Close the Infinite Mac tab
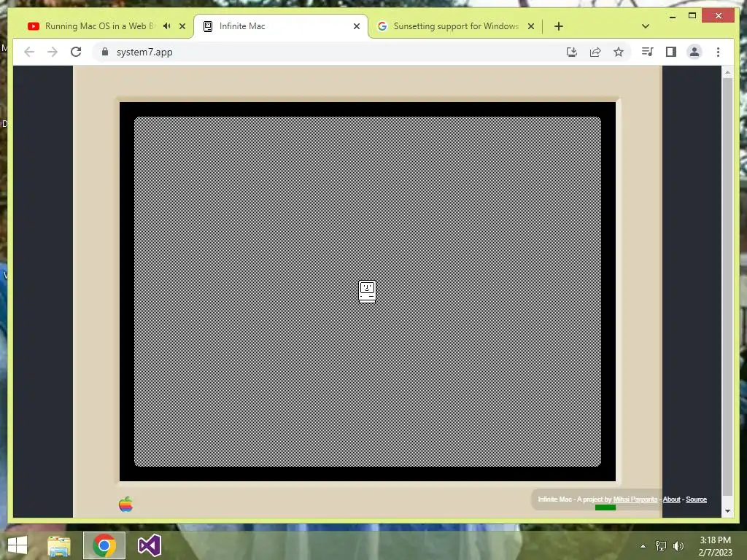 point(356,26)
